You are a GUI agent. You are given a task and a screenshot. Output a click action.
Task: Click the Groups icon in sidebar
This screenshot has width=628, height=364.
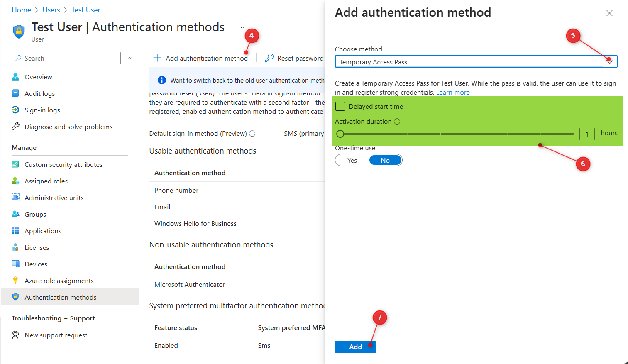pos(15,214)
